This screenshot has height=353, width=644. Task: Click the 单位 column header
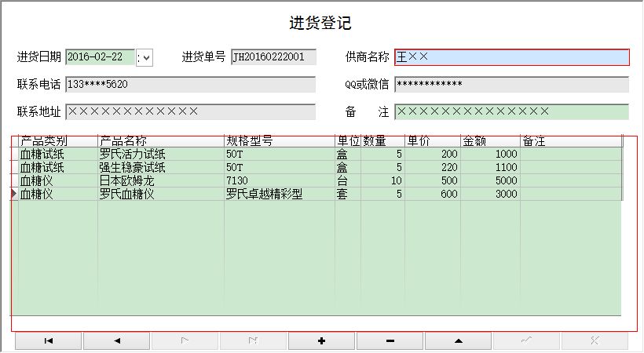pos(348,141)
